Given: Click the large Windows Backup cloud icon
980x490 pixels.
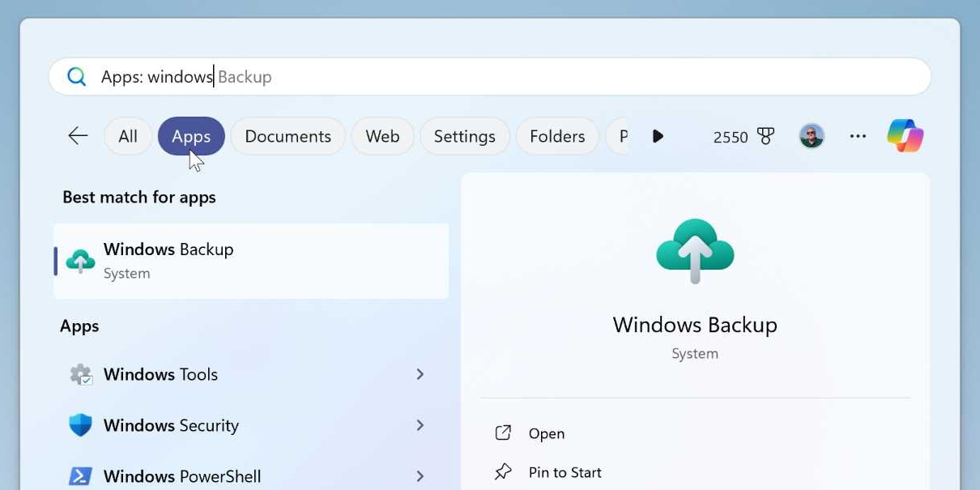Looking at the screenshot, I should pyautogui.click(x=695, y=250).
